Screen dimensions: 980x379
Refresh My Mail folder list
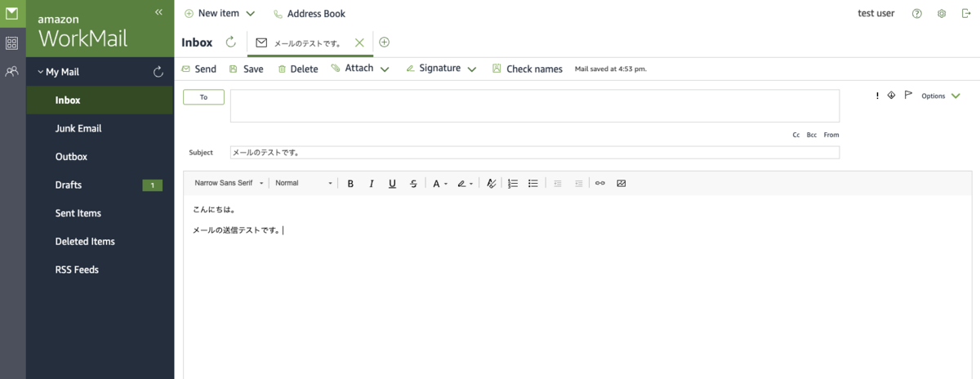158,72
